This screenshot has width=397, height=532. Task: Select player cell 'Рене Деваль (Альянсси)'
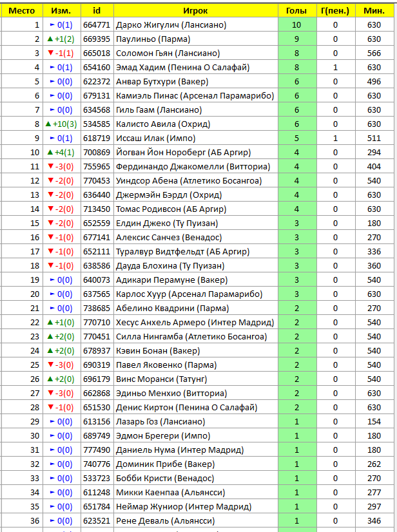click(196, 520)
